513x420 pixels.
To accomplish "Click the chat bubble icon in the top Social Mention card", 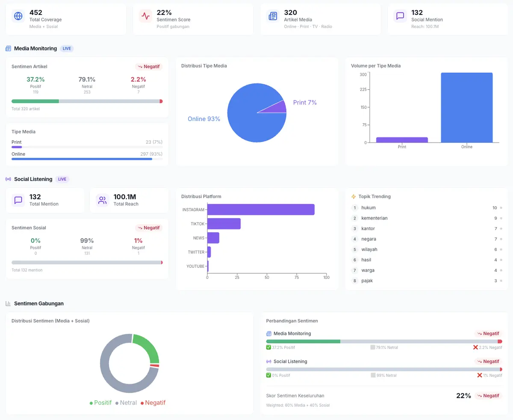I will (x=400, y=16).
